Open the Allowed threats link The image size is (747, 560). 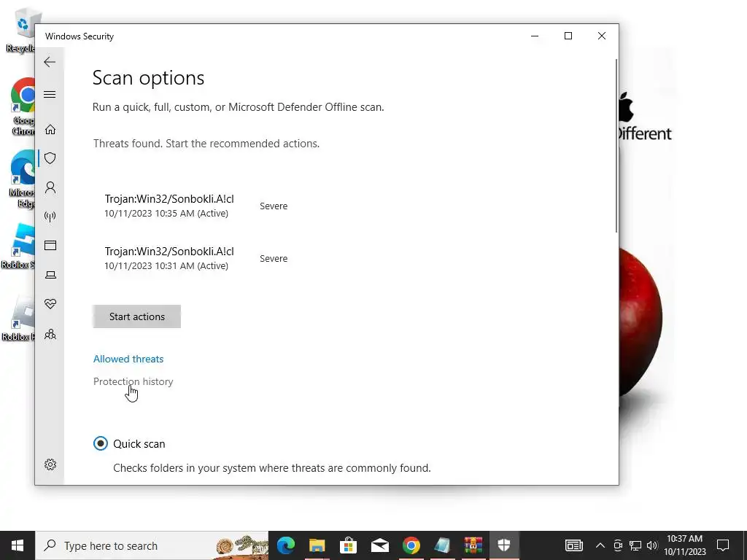[x=128, y=359]
